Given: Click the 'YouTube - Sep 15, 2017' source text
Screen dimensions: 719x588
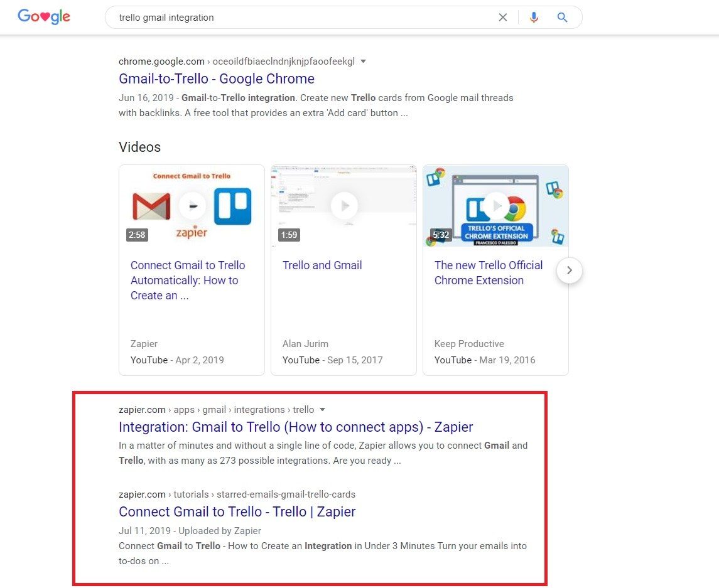Looking at the screenshot, I should pyautogui.click(x=332, y=360).
